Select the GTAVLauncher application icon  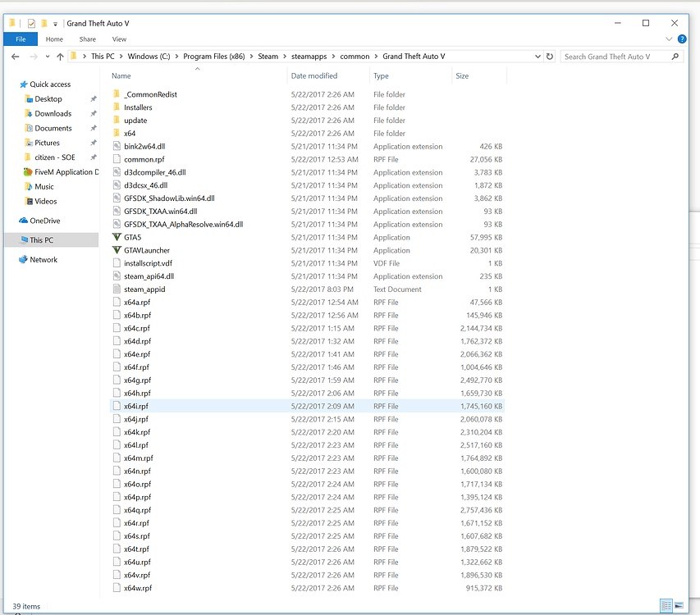117,250
